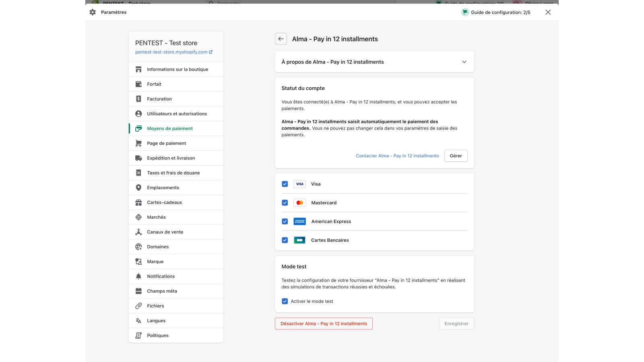Click the configuration guide flag icon
Image resolution: width=644 pixels, height=362 pixels.
tap(465, 12)
